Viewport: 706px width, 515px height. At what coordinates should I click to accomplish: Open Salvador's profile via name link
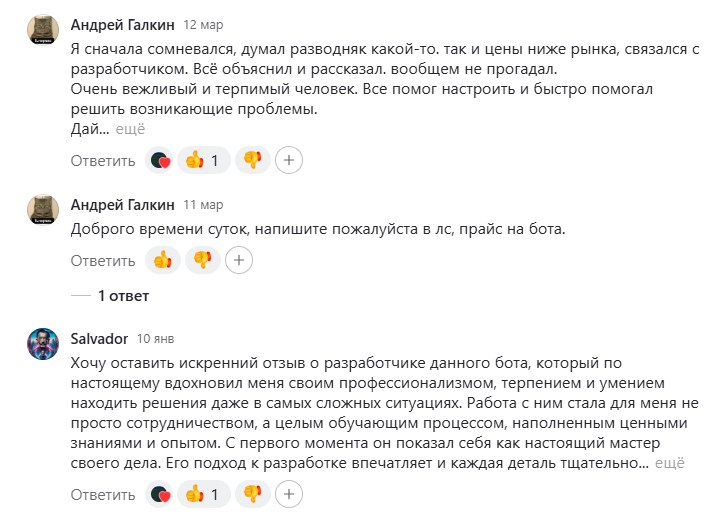pyautogui.click(x=100, y=338)
